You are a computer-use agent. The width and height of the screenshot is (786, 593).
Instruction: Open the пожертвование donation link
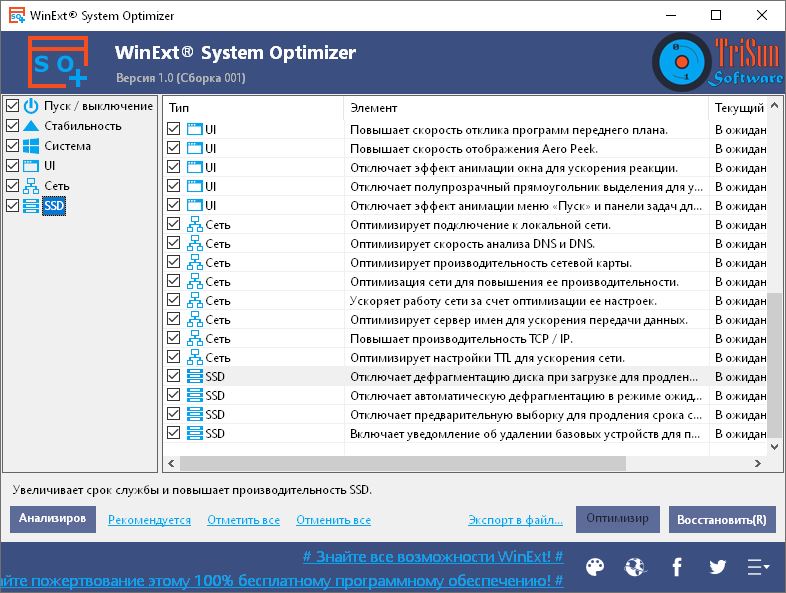coord(282,580)
